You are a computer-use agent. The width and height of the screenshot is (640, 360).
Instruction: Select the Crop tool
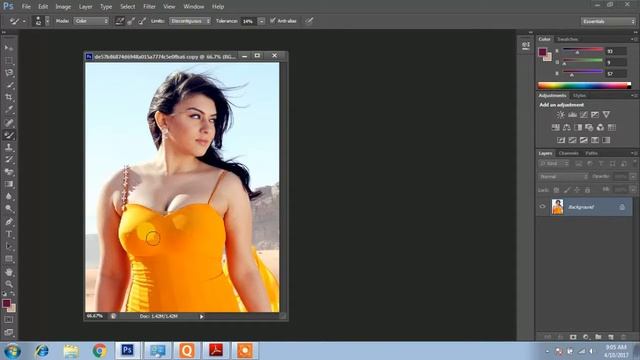click(x=9, y=97)
